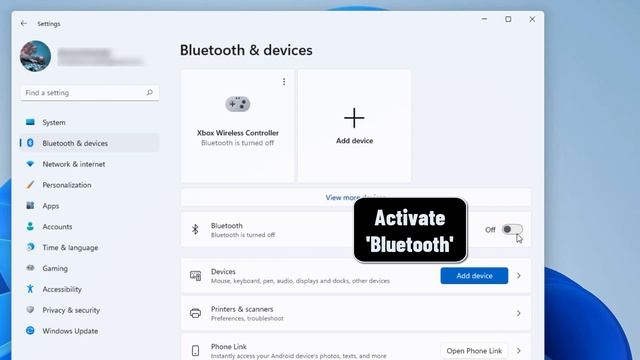Click the Xbox Wireless Controller name
Image resolution: width=640 pixels, height=360 pixels.
238,133
